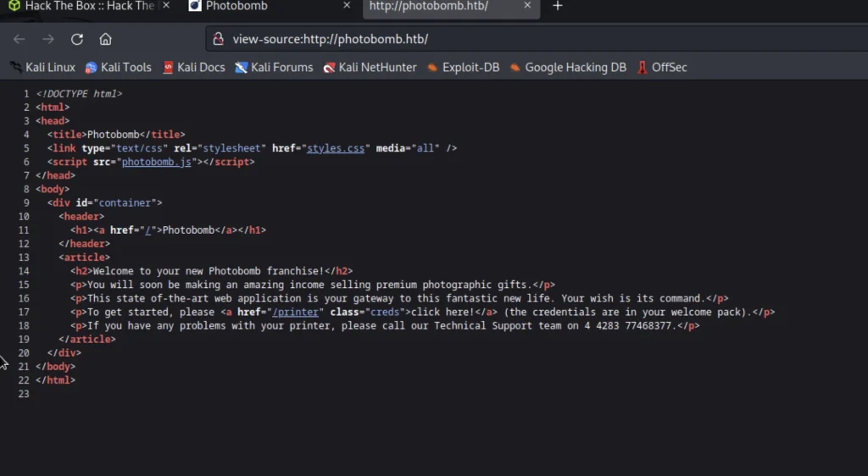Click the "creds" class value
Image resolution: width=868 pixels, height=476 pixels.
coord(385,312)
